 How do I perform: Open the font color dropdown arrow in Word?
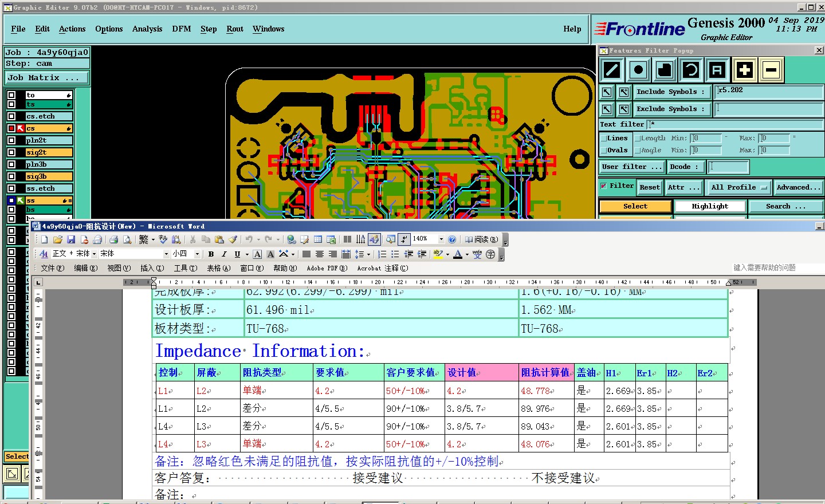coord(467,254)
